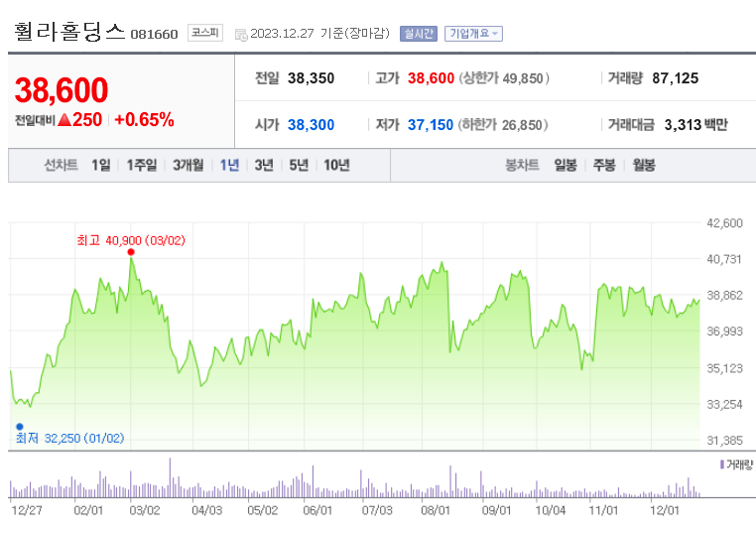Screen dimensions: 756x534
Task: Click the current price 38,600
Action: tap(62, 90)
